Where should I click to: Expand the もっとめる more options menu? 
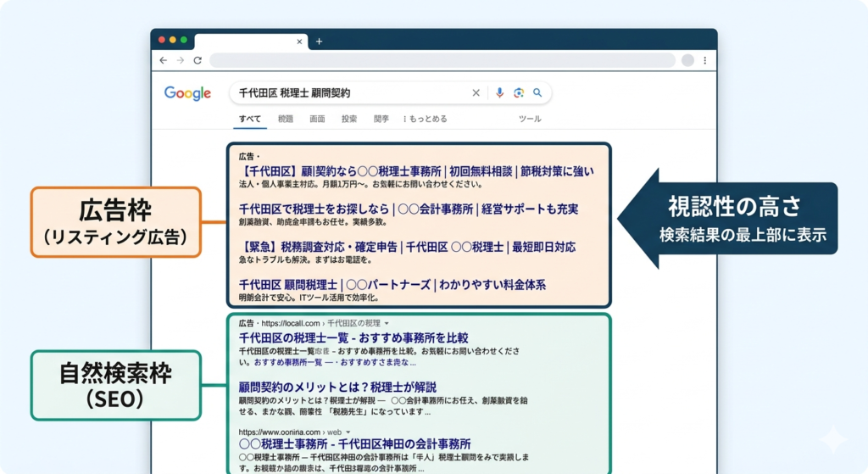[x=426, y=120]
